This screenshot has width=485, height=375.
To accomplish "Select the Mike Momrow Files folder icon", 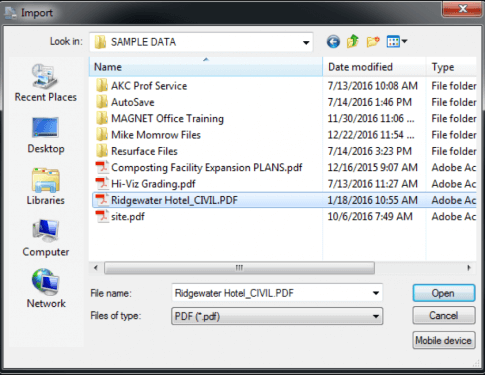I will tap(102, 135).
